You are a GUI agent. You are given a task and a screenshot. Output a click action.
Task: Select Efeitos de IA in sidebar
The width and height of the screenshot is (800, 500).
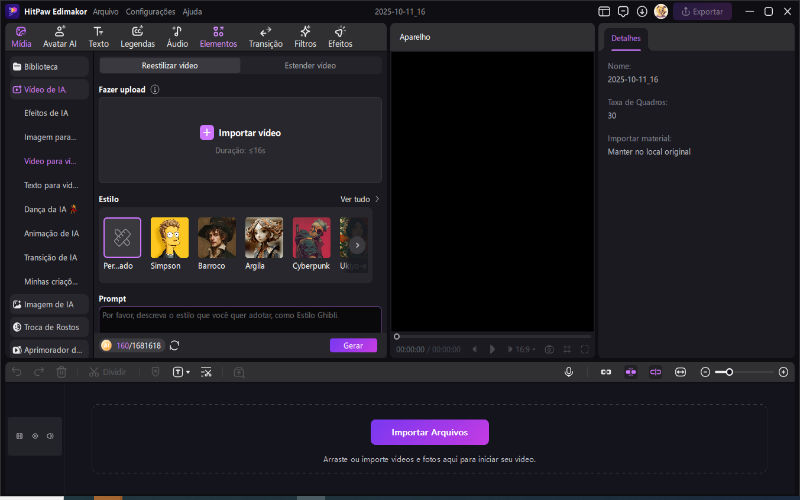tap(46, 113)
